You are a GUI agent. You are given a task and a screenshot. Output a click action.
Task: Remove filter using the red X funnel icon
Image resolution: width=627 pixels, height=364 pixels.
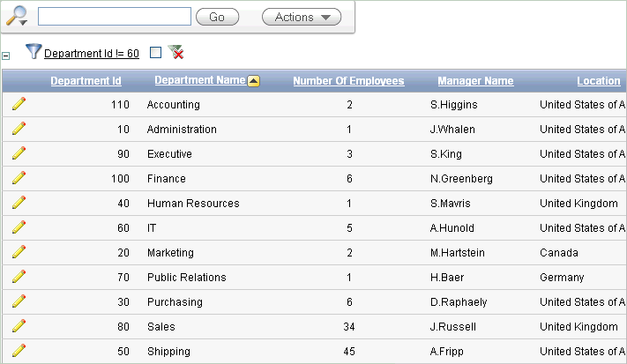[x=176, y=52]
